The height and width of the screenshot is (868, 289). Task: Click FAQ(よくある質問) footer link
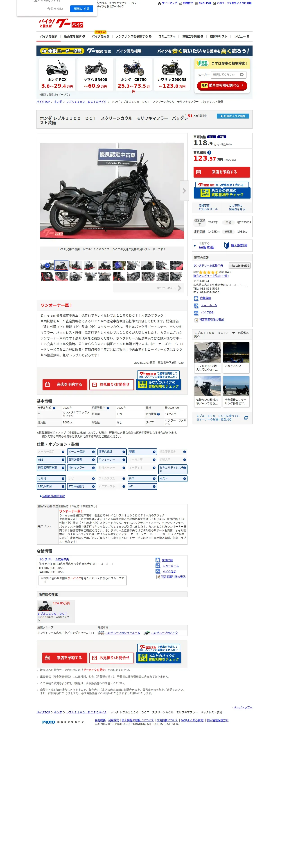pos(192,720)
